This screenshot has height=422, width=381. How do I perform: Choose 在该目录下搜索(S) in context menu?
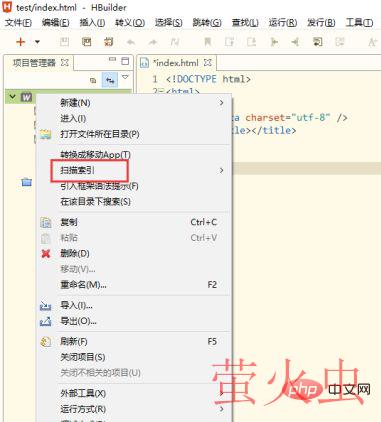134,202
